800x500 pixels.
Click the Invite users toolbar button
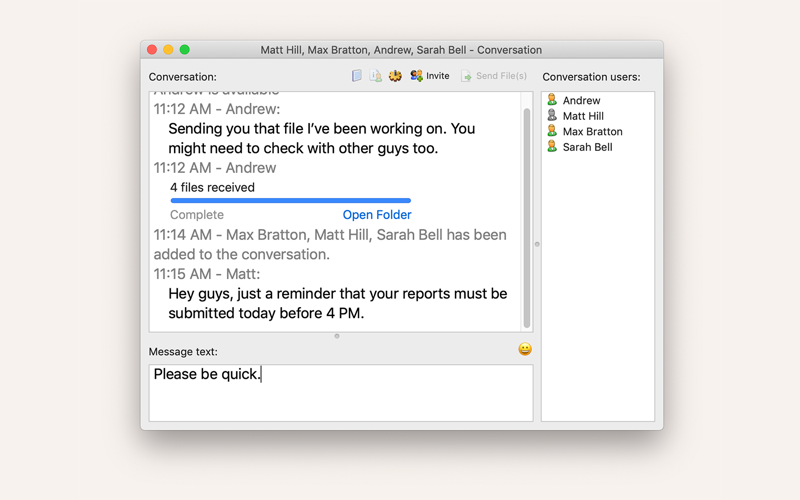coord(430,76)
